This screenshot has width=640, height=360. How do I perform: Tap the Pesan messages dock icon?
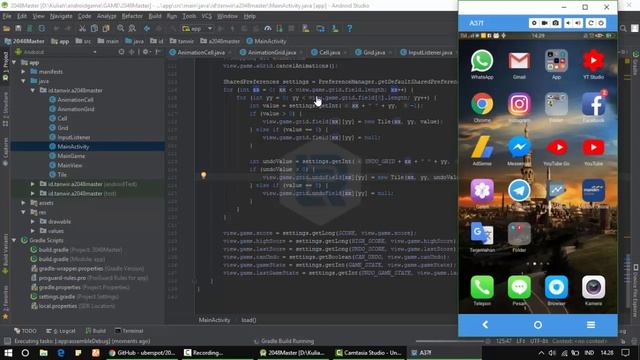tap(519, 290)
